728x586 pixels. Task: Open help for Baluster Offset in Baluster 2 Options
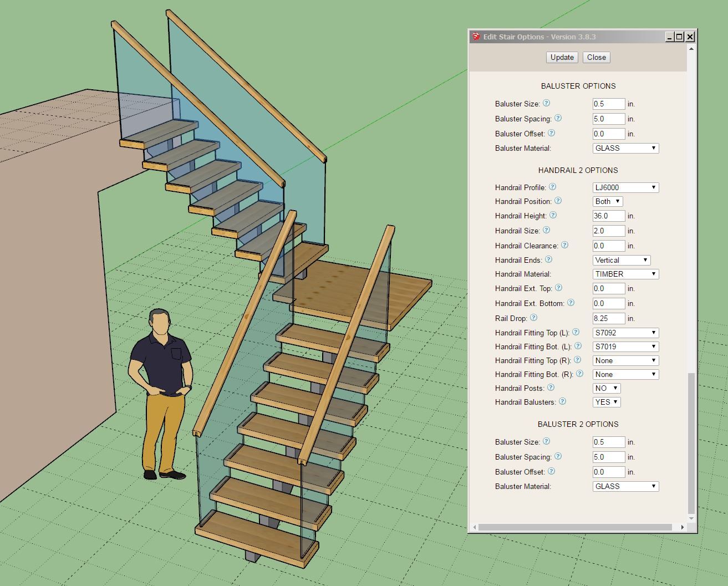point(551,471)
